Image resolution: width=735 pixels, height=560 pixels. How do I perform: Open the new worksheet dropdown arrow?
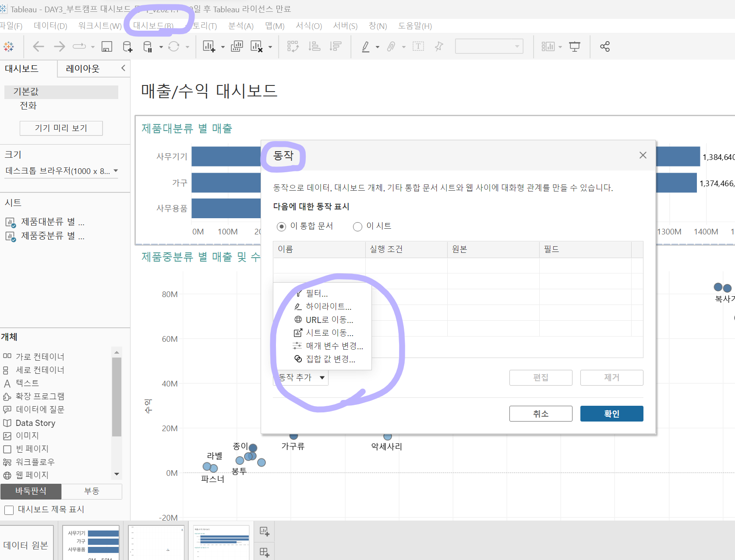click(223, 47)
